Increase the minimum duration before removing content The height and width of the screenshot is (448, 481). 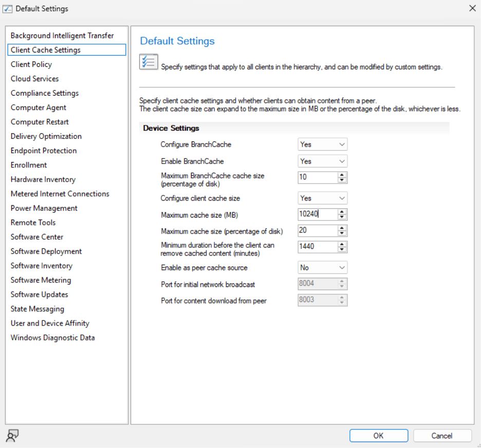click(342, 245)
